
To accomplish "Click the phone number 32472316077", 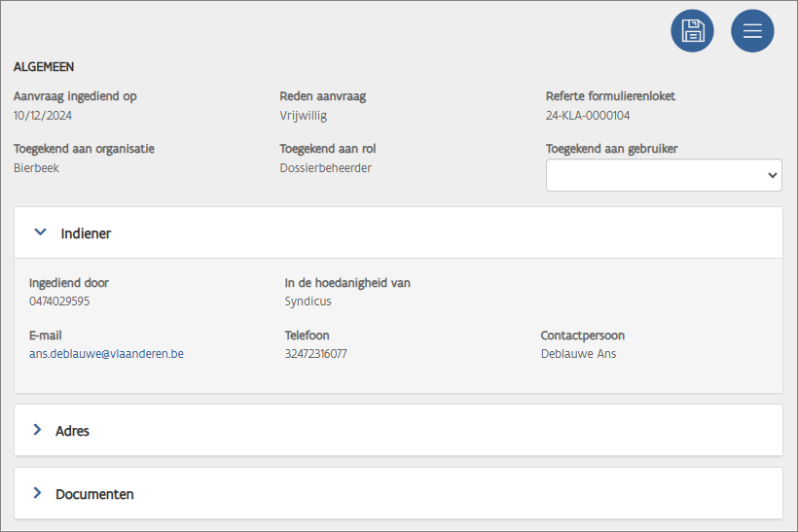I will pyautogui.click(x=315, y=354).
